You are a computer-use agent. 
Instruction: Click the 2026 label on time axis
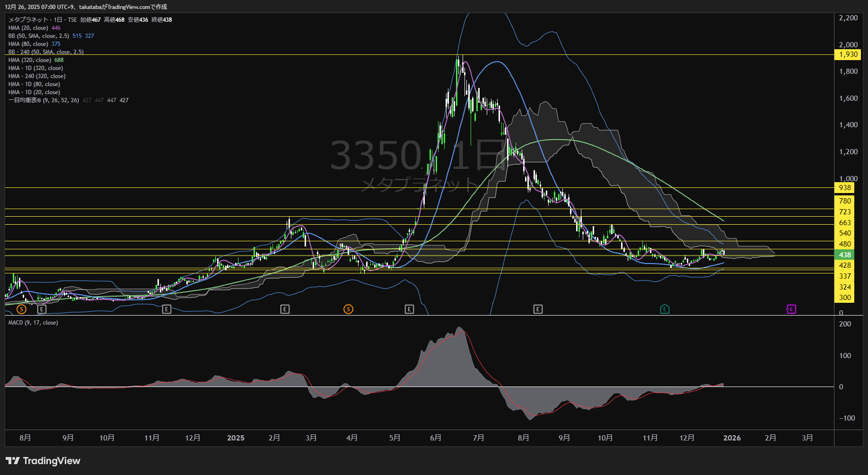click(x=732, y=438)
